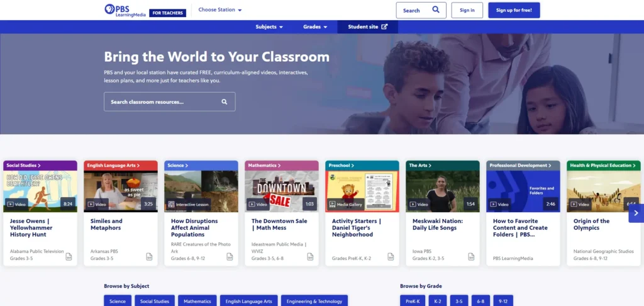This screenshot has width=644, height=306.
Task: Click the carousel next arrow
Action: point(636,213)
